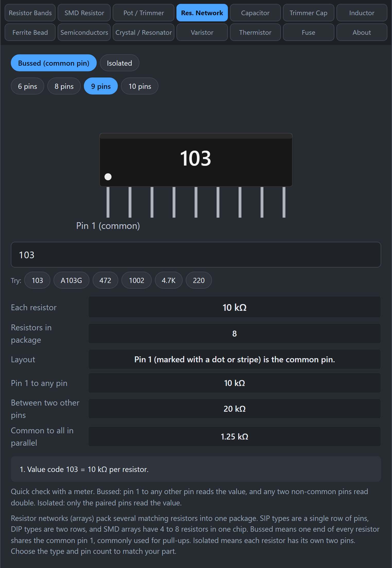Go to the Capacitor tab
392x568 pixels.
click(x=255, y=13)
